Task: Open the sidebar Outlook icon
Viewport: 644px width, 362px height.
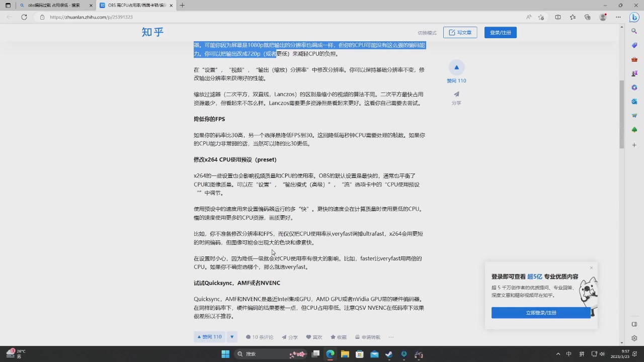Action: tap(634, 102)
